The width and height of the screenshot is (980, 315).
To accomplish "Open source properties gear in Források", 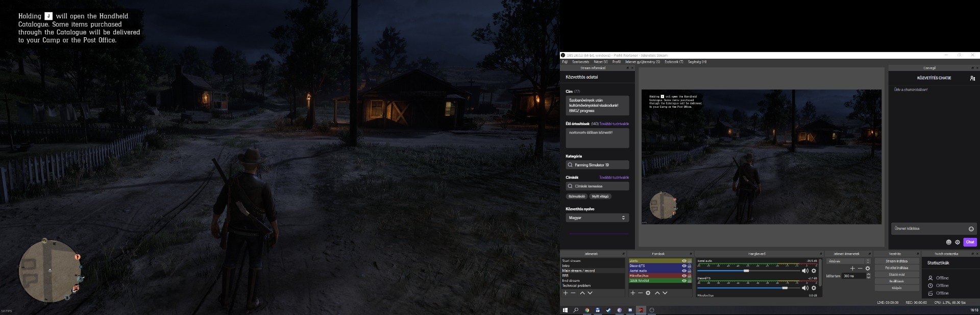I will [x=648, y=293].
